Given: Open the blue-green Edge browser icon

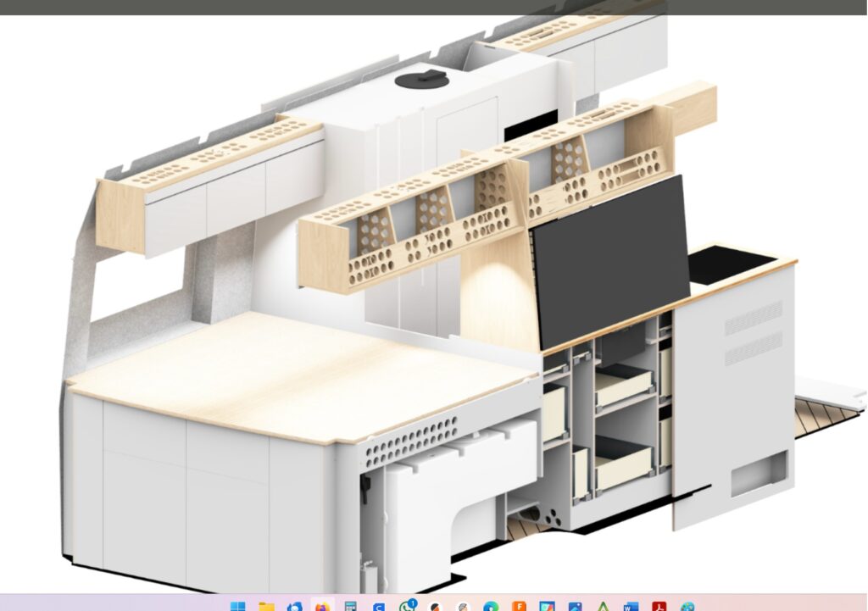Looking at the screenshot, I should click(491, 607).
